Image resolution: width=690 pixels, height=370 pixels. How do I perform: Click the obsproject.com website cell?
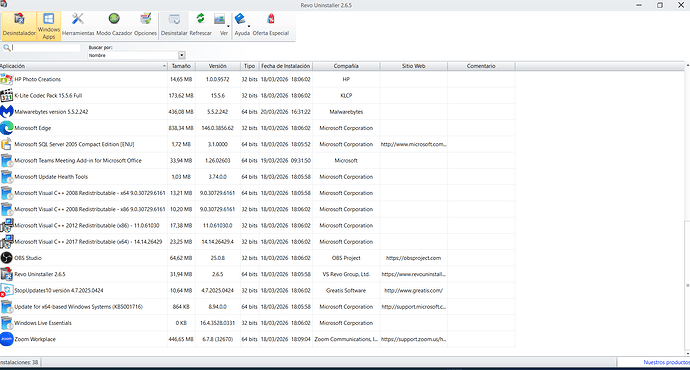click(x=414, y=258)
